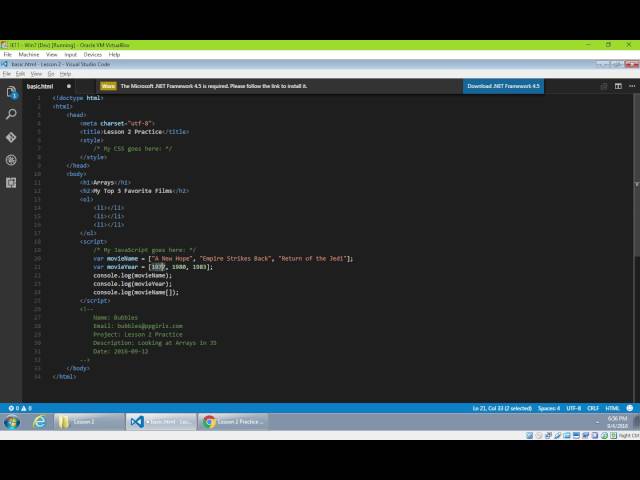Click the VirtualBox USB indicator icon

coord(558,436)
